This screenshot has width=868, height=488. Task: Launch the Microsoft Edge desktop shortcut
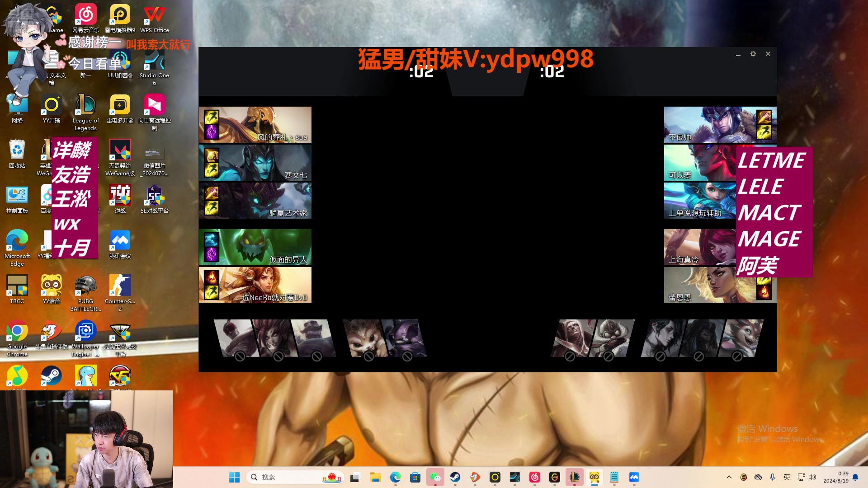[x=17, y=248]
